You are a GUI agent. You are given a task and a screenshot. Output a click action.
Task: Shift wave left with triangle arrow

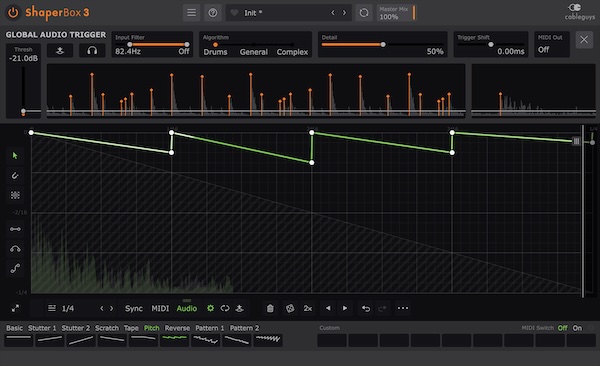[x=328, y=308]
